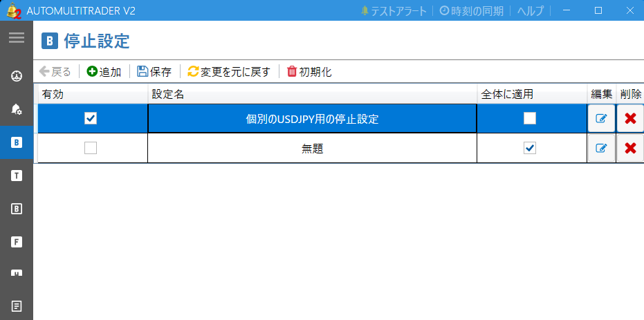The width and height of the screenshot is (644, 320).
Task: Click the 戻る back button
Action: 55,72
